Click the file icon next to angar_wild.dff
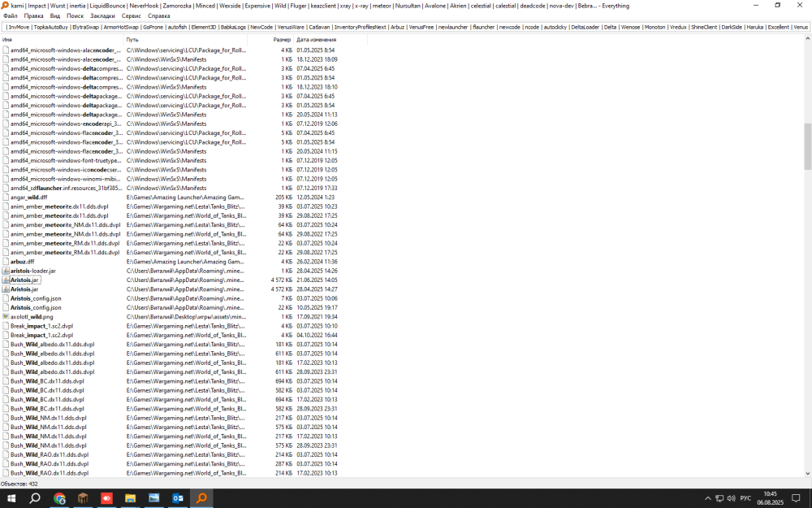812x508 pixels. pos(6,197)
